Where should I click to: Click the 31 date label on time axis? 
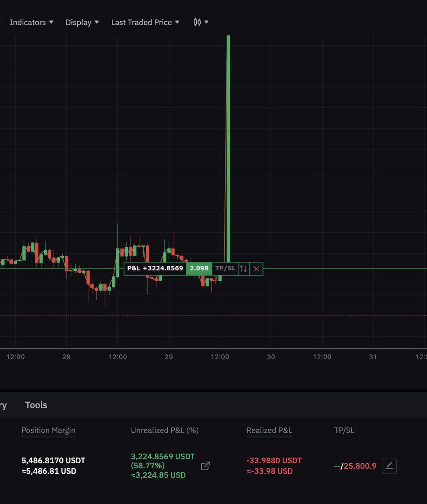(x=373, y=357)
